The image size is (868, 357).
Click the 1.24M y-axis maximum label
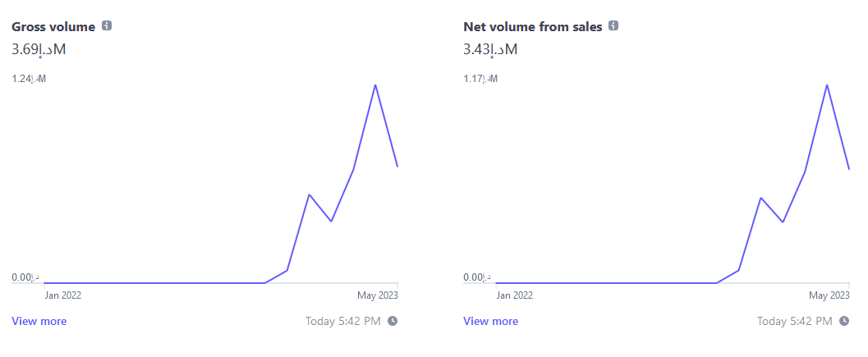coord(29,79)
